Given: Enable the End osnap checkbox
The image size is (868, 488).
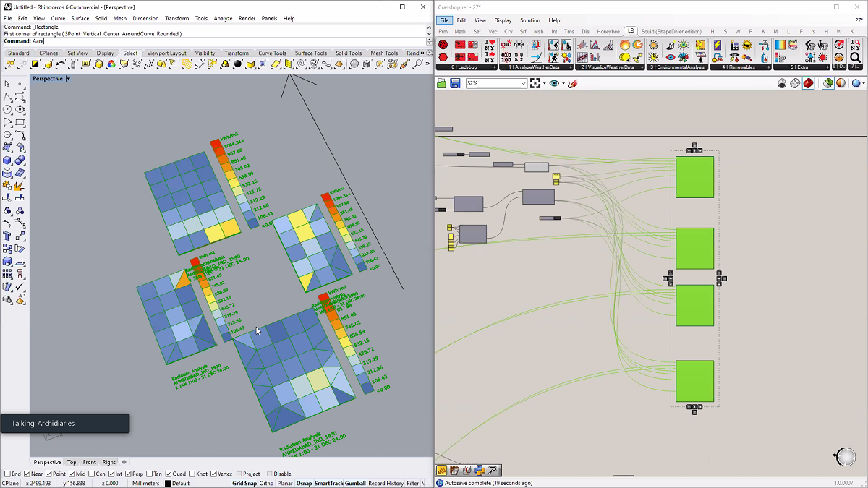Looking at the screenshot, I should 8,474.
